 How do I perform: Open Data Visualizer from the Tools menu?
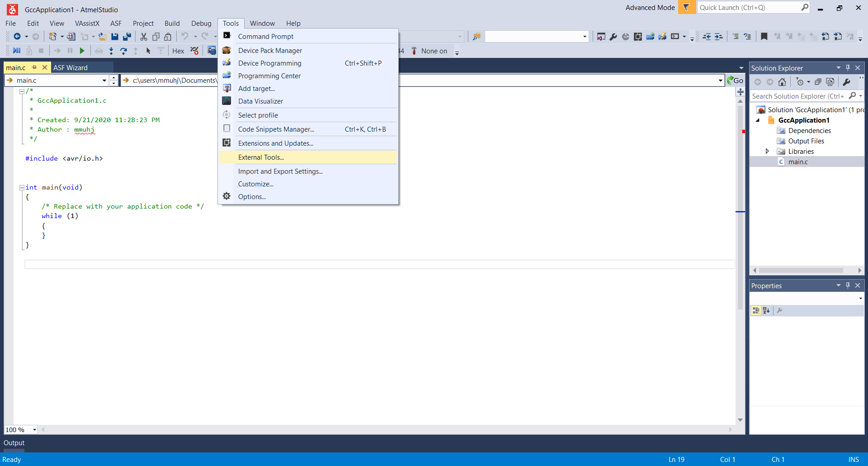coord(308,101)
